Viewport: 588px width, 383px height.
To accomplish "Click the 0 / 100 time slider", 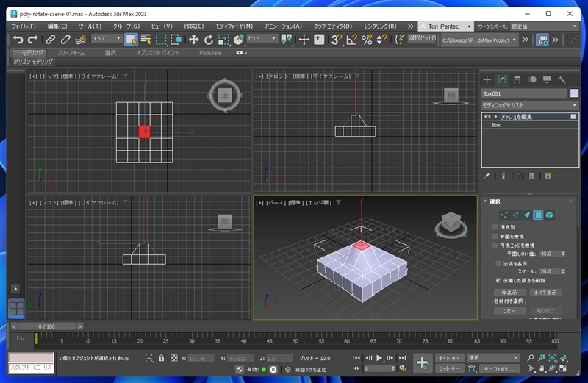I will [x=47, y=326].
